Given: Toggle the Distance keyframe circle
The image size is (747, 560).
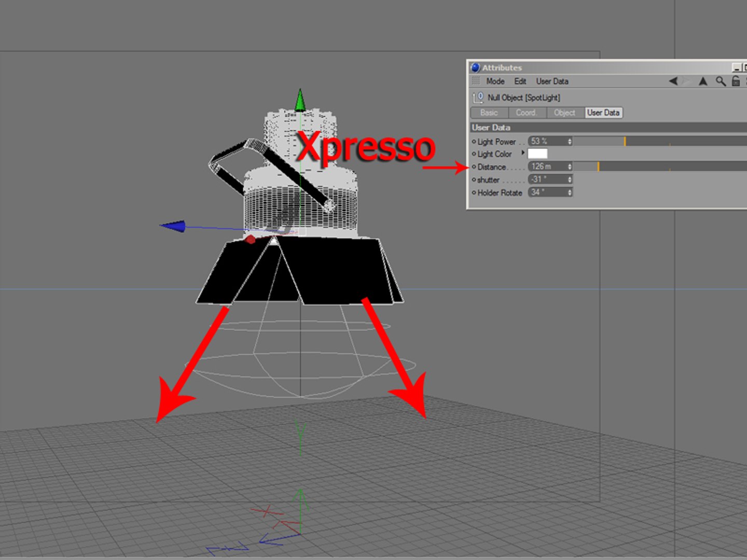Looking at the screenshot, I should point(474,166).
